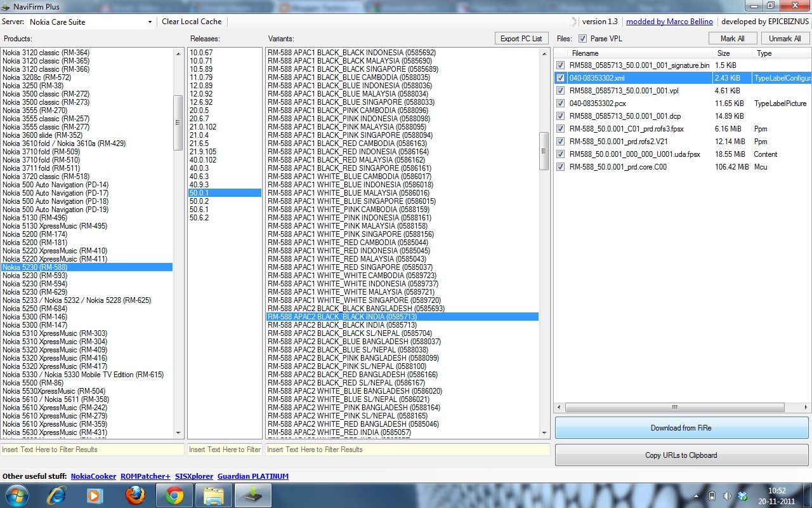This screenshot has width=812, height=508.
Task: Select variant APAC2 WHITE_RED INDIA (0585057)
Action: (x=402, y=432)
